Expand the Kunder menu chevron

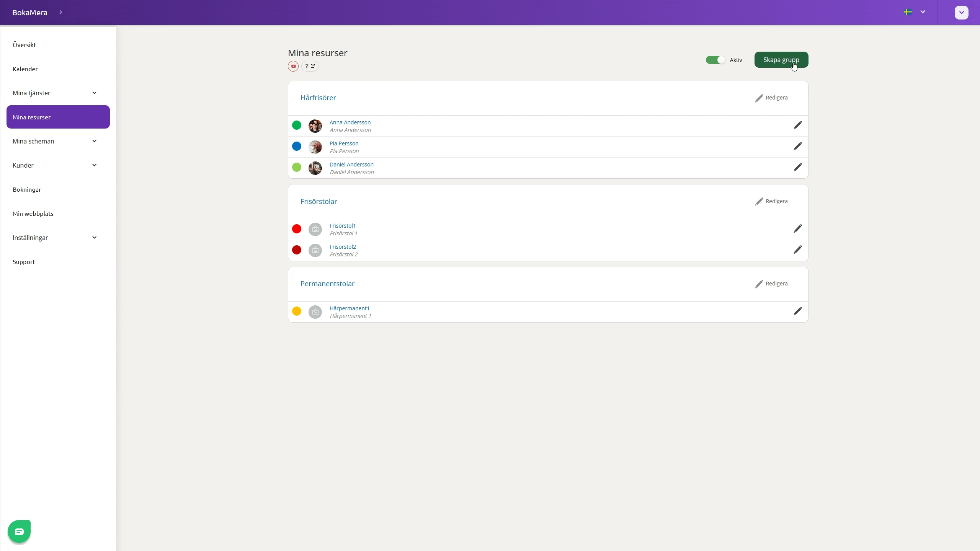pyautogui.click(x=94, y=165)
